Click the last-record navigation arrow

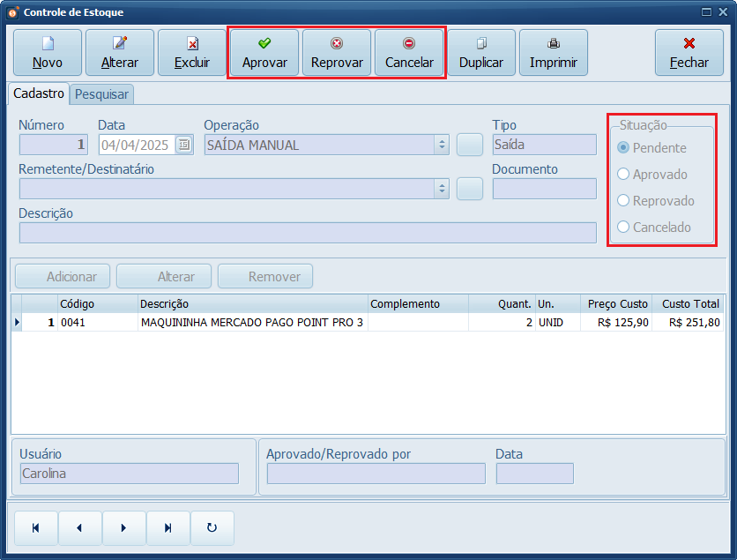click(167, 527)
